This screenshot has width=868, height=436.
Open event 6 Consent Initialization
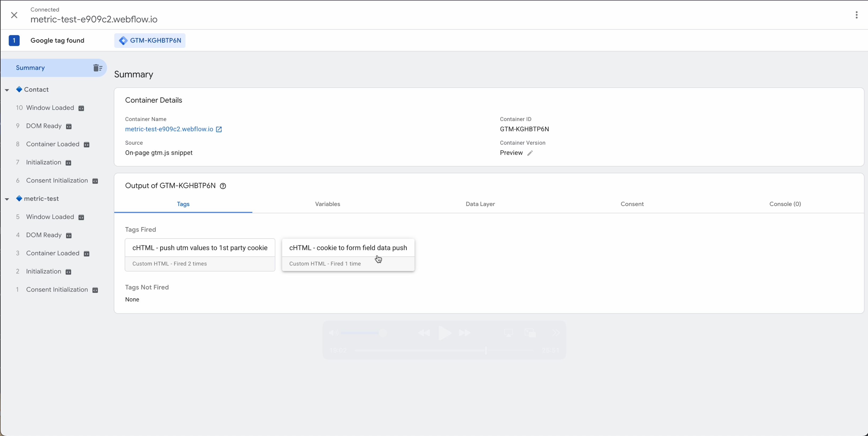point(57,181)
